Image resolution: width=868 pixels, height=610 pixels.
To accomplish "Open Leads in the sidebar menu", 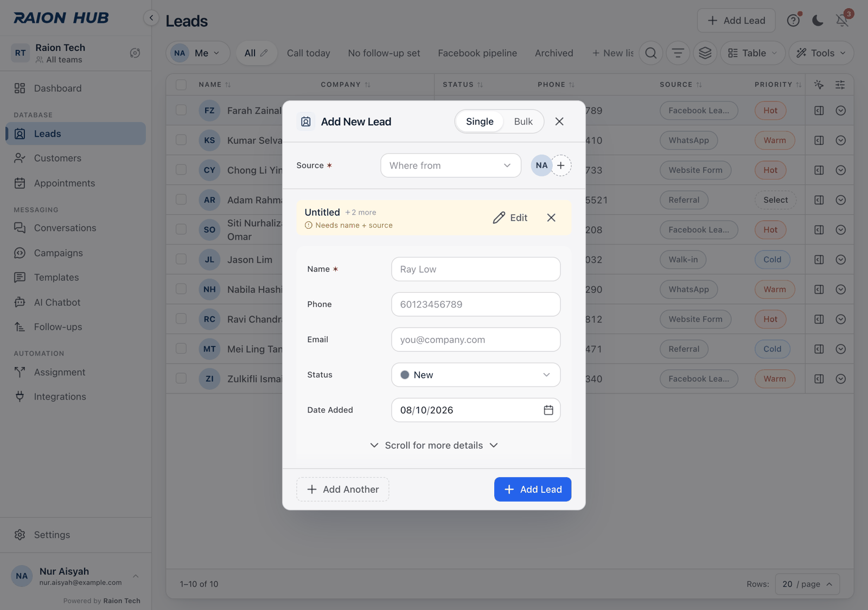I will point(75,133).
